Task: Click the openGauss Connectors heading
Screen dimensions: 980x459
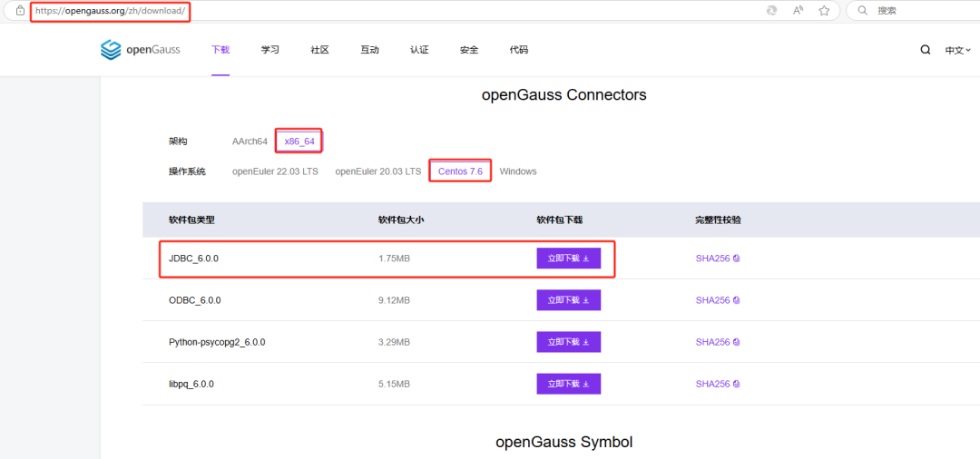Action: [563, 95]
